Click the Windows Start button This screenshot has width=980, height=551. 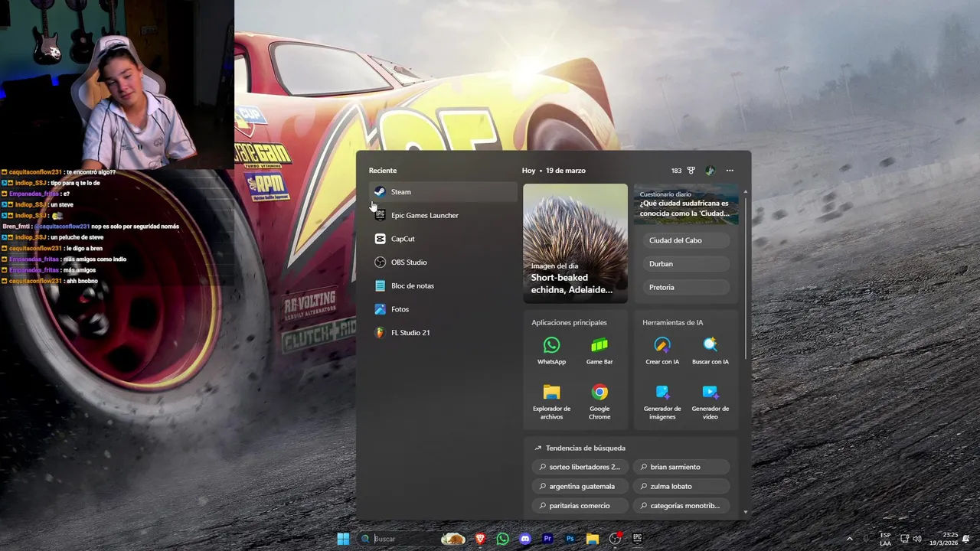click(343, 539)
